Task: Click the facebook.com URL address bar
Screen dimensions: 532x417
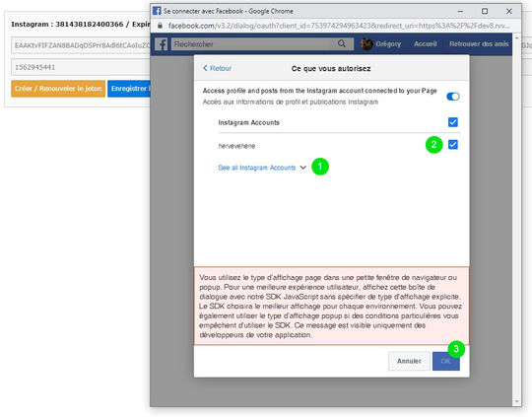Action: 339,26
